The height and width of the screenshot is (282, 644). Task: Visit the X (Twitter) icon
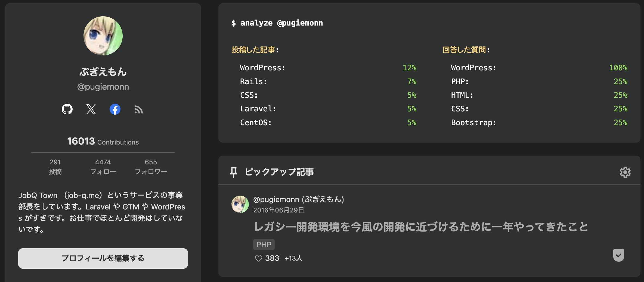click(91, 109)
